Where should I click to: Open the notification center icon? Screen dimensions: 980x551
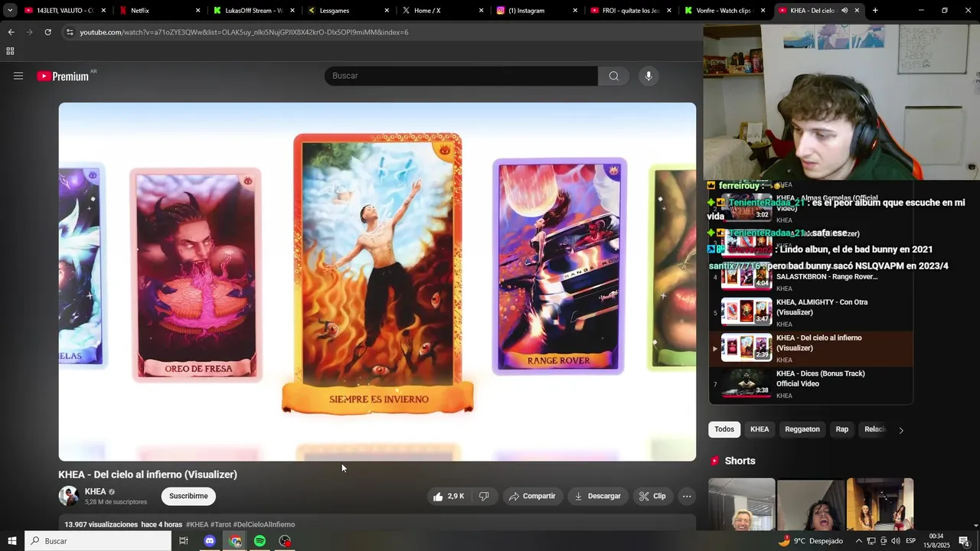[x=964, y=541]
